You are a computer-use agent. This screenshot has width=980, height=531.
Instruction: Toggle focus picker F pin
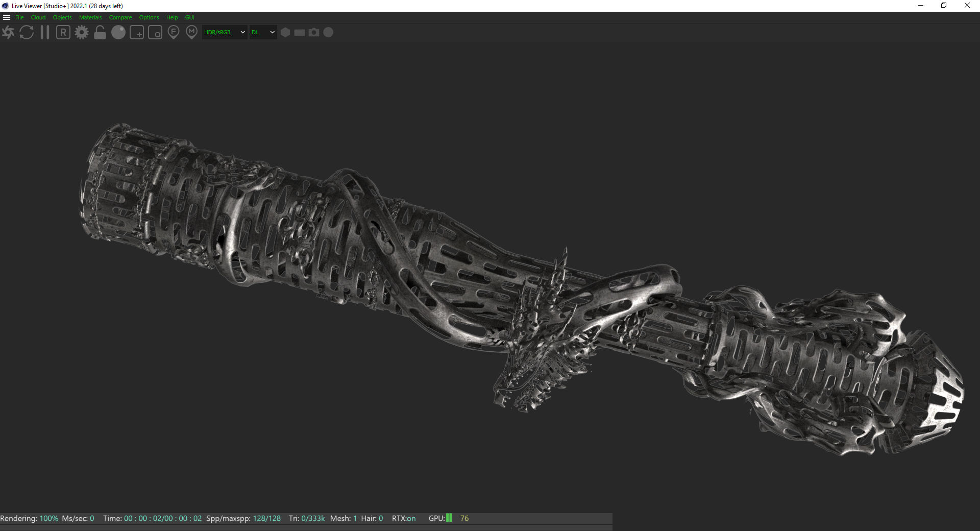pos(174,33)
